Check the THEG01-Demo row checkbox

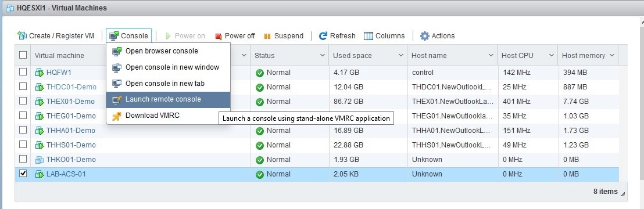coord(23,115)
